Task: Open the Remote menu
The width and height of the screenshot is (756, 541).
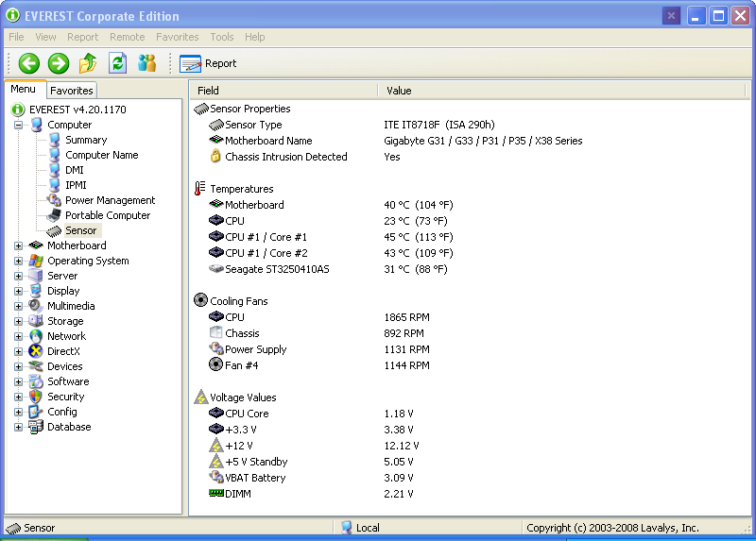Action: click(x=128, y=37)
